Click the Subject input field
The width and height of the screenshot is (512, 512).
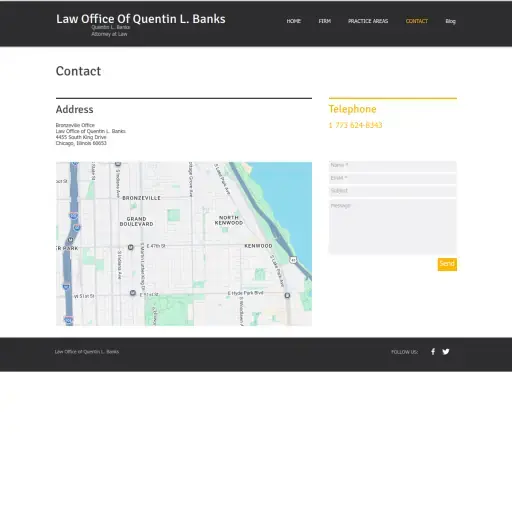tap(393, 191)
